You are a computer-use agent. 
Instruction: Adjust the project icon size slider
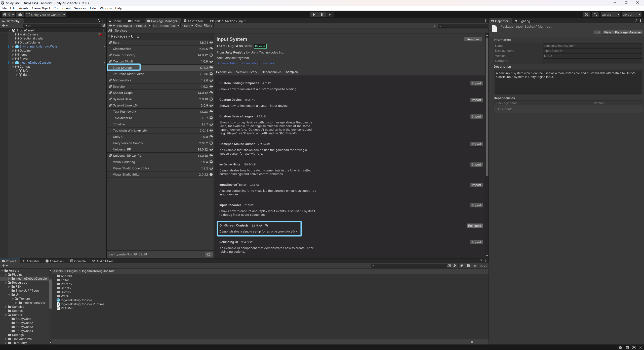(472, 342)
